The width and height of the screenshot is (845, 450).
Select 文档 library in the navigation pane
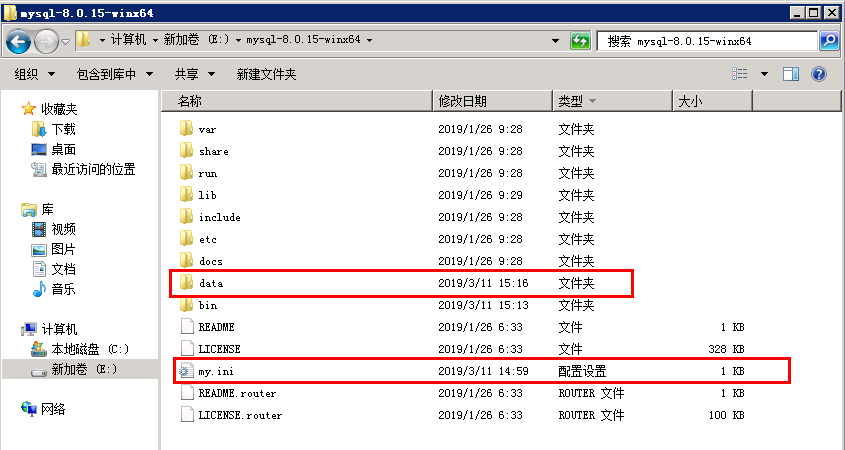63,269
